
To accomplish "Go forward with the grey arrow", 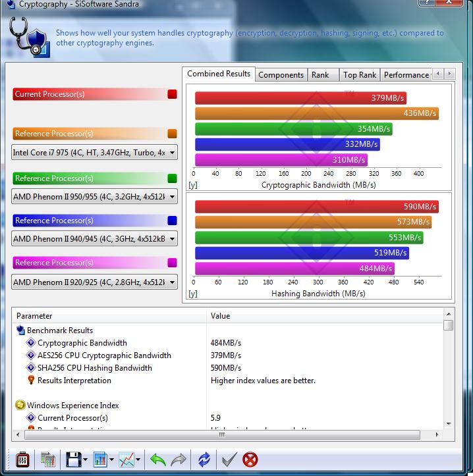I will point(179,460).
